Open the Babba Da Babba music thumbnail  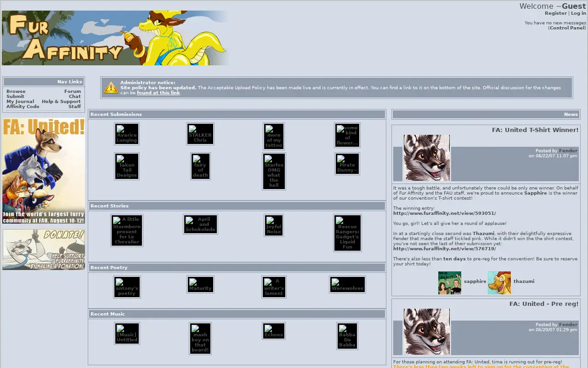[x=347, y=336]
